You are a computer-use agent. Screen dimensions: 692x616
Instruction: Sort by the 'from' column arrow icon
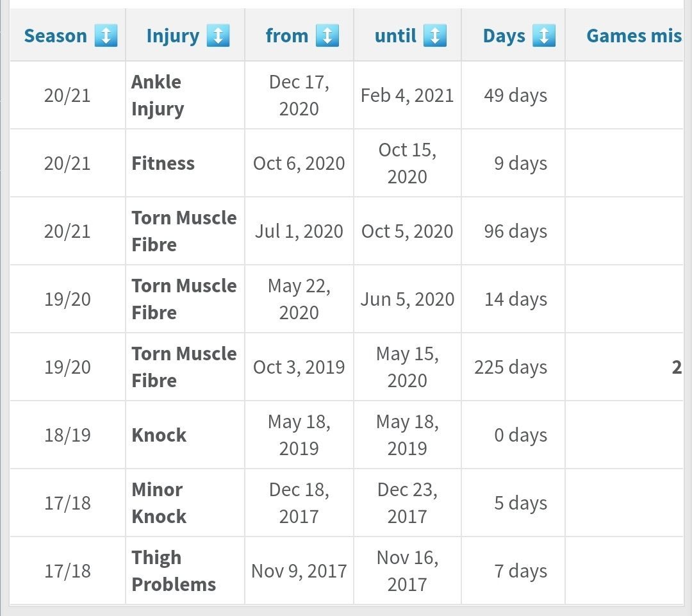click(x=327, y=36)
